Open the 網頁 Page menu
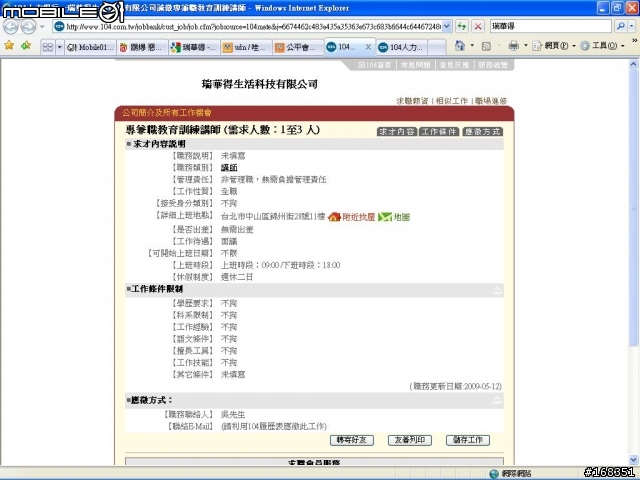Image resolution: width=640 pixels, height=480 pixels. click(555, 46)
